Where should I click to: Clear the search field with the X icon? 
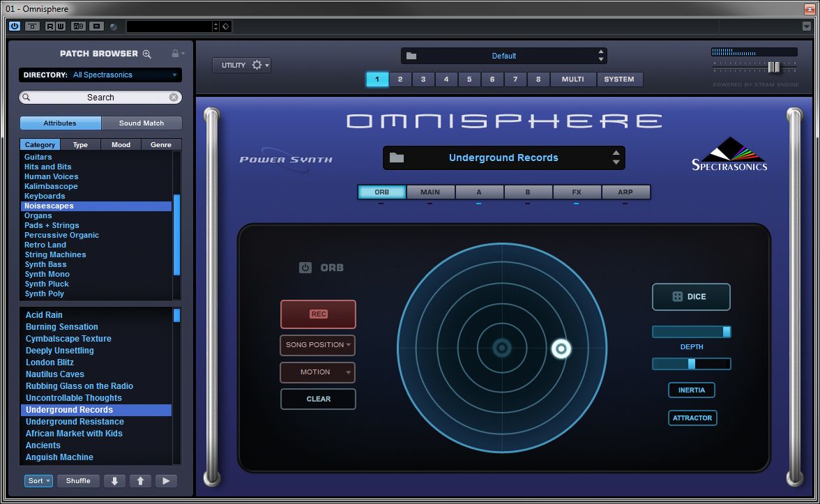click(174, 98)
